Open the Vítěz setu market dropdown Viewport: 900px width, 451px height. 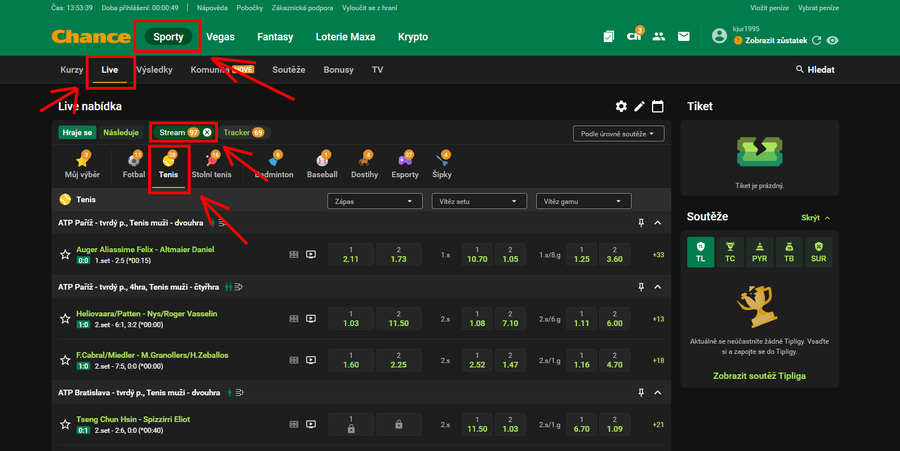pos(477,200)
